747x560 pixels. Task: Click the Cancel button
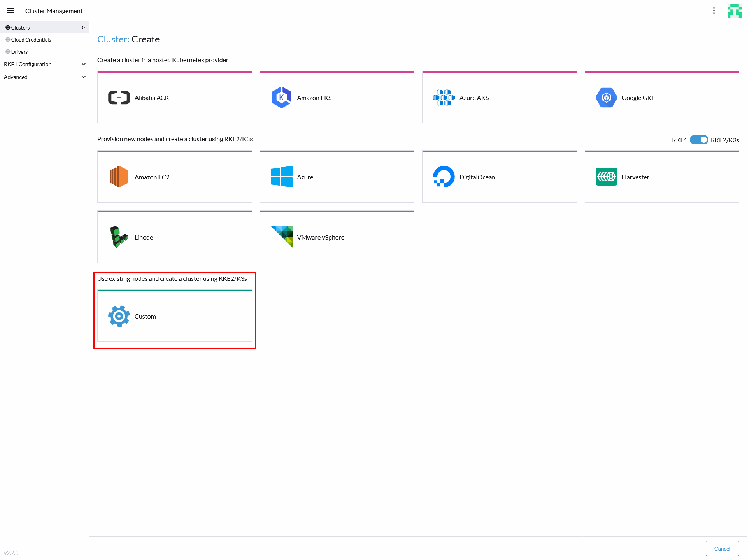coord(722,548)
